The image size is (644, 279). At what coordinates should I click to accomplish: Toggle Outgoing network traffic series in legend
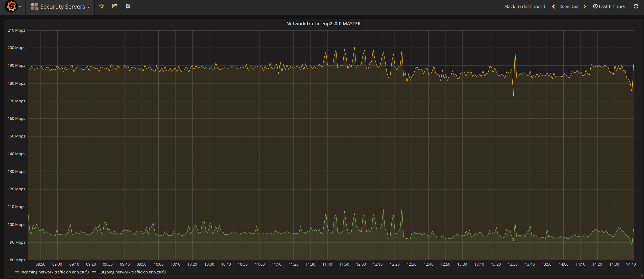(x=132, y=272)
